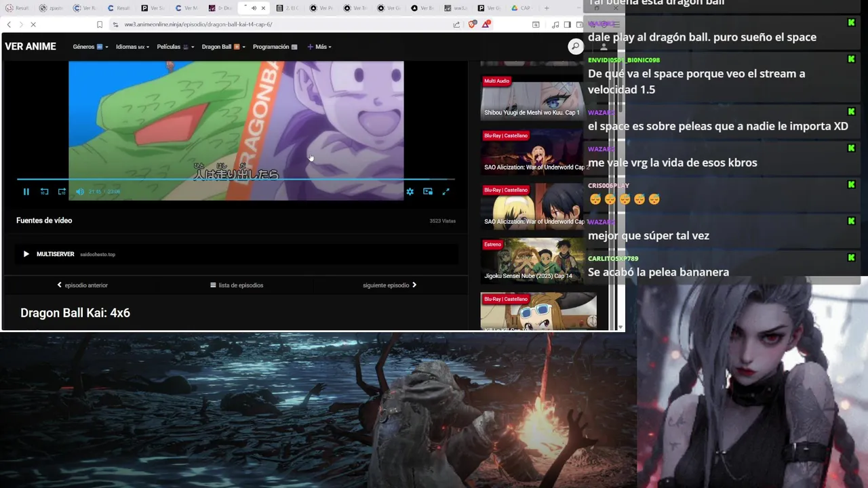Share this page icon
Screen dimensions: 868x488
(x=456, y=24)
